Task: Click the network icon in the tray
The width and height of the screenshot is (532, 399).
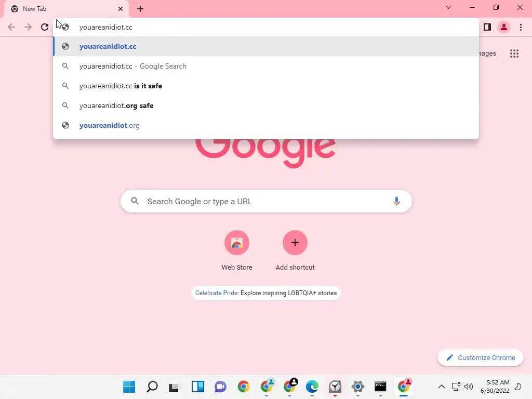Action: [x=456, y=387]
